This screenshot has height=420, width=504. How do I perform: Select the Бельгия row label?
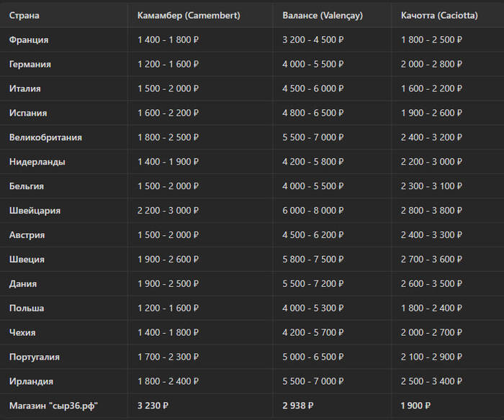[27, 186]
